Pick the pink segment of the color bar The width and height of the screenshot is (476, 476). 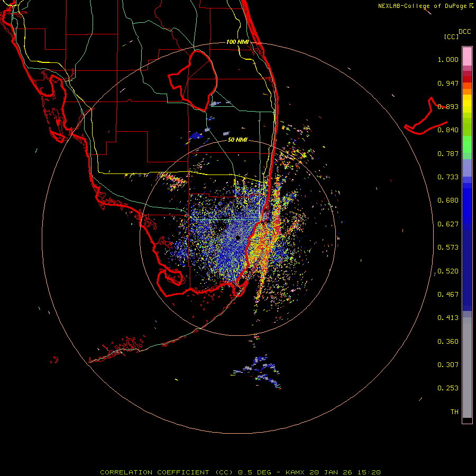[x=467, y=56]
